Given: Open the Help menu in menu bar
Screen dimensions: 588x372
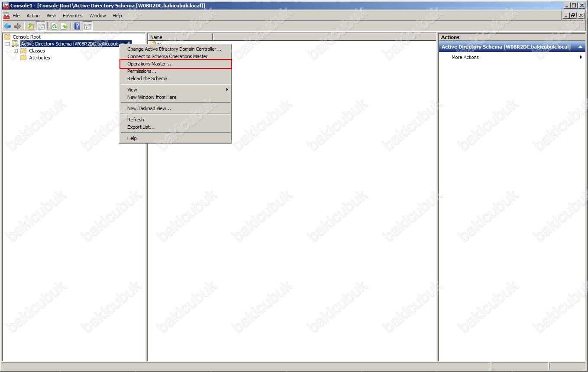Looking at the screenshot, I should tap(117, 16).
